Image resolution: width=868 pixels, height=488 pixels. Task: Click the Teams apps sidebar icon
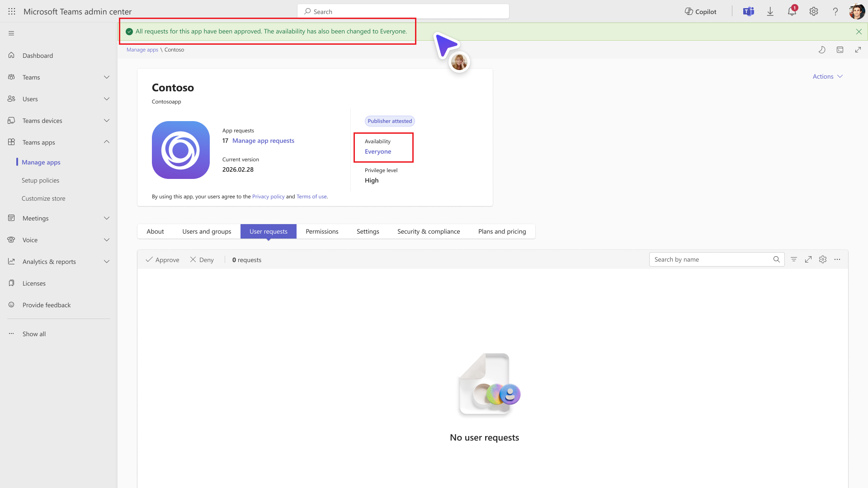point(11,142)
